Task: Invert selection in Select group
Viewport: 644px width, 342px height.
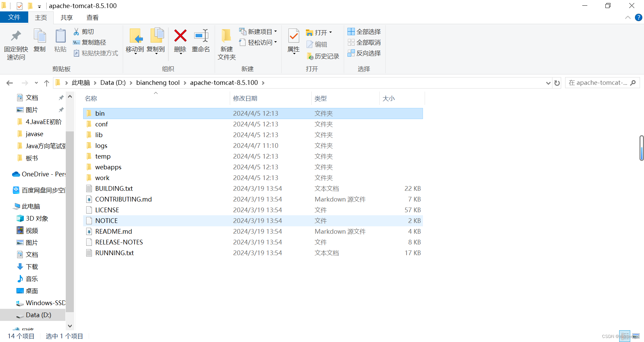Action: tap(364, 53)
